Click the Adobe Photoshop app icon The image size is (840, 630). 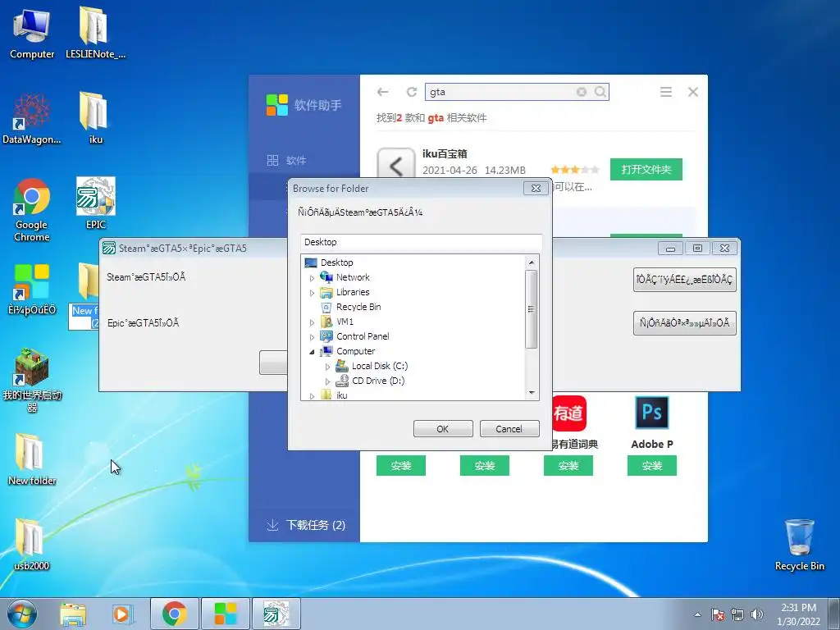pos(652,413)
